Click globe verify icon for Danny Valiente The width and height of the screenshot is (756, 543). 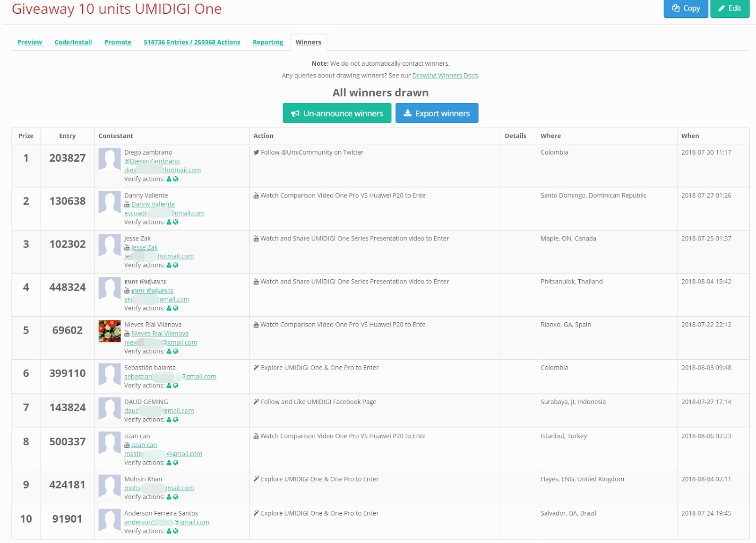(x=176, y=222)
